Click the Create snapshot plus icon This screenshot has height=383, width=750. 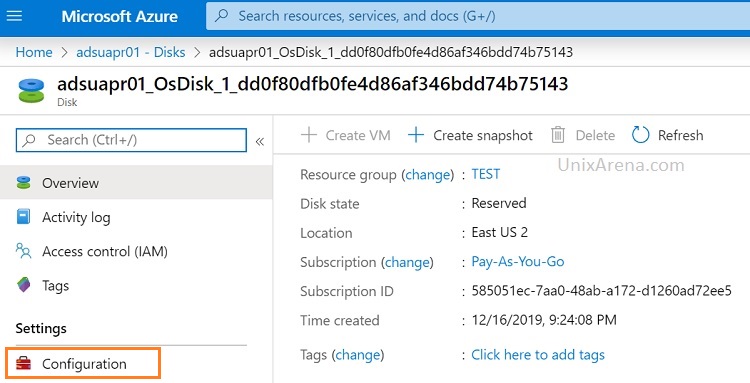[x=416, y=135]
